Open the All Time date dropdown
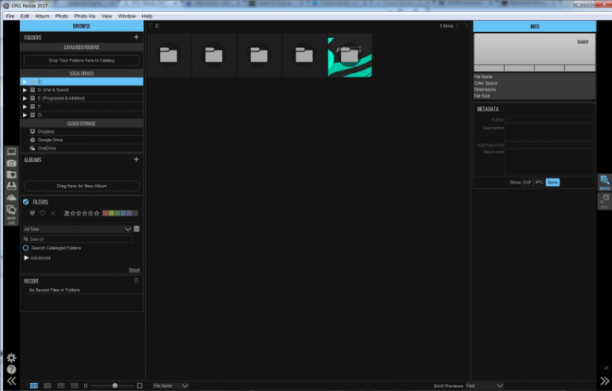The image size is (612, 391). tap(77, 229)
